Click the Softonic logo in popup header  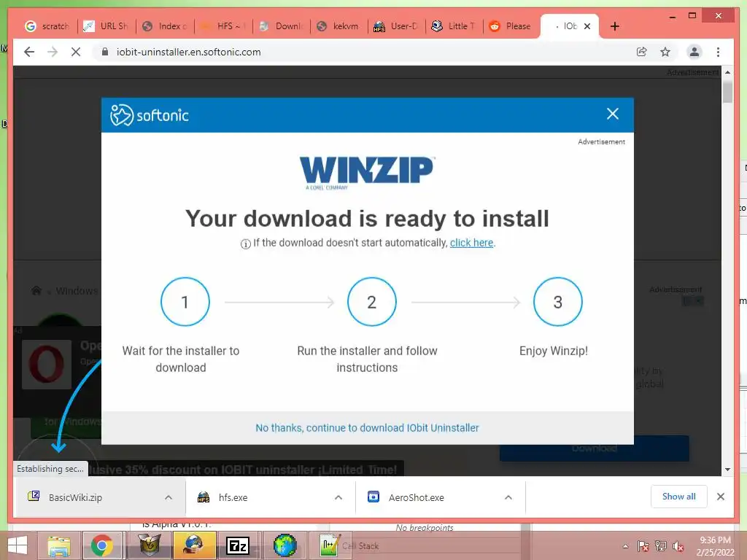pyautogui.click(x=150, y=114)
